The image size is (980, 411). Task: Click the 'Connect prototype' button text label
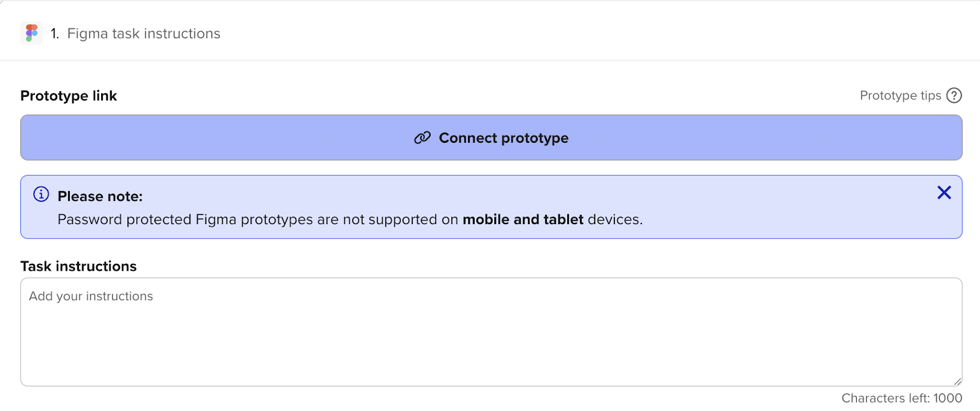[x=503, y=138]
